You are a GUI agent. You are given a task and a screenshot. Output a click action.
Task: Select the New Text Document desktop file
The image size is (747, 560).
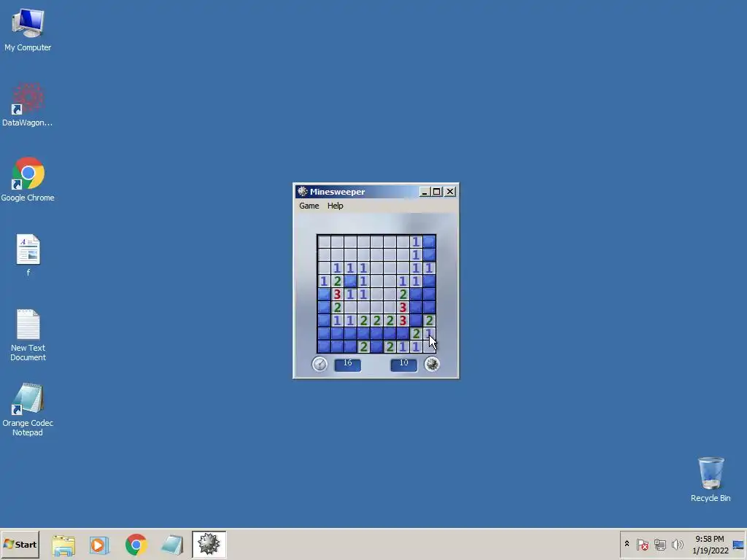click(28, 335)
